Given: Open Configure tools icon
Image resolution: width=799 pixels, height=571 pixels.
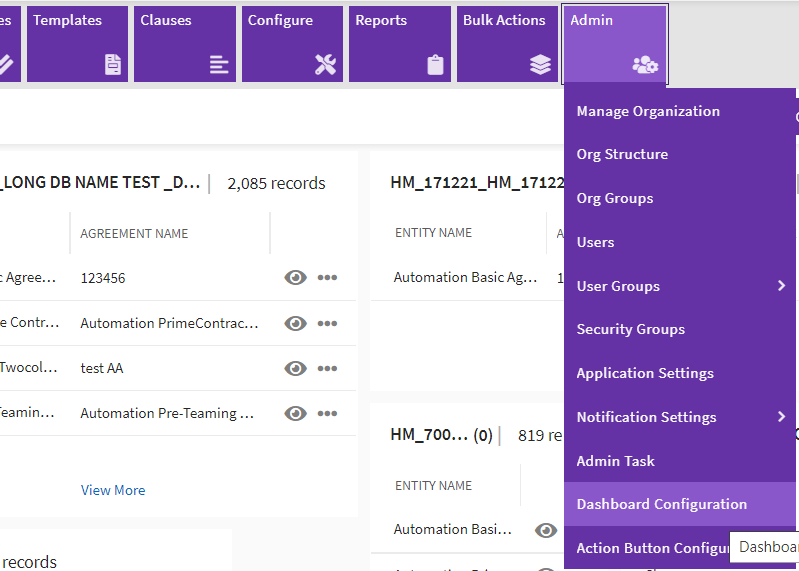Looking at the screenshot, I should pos(326,65).
